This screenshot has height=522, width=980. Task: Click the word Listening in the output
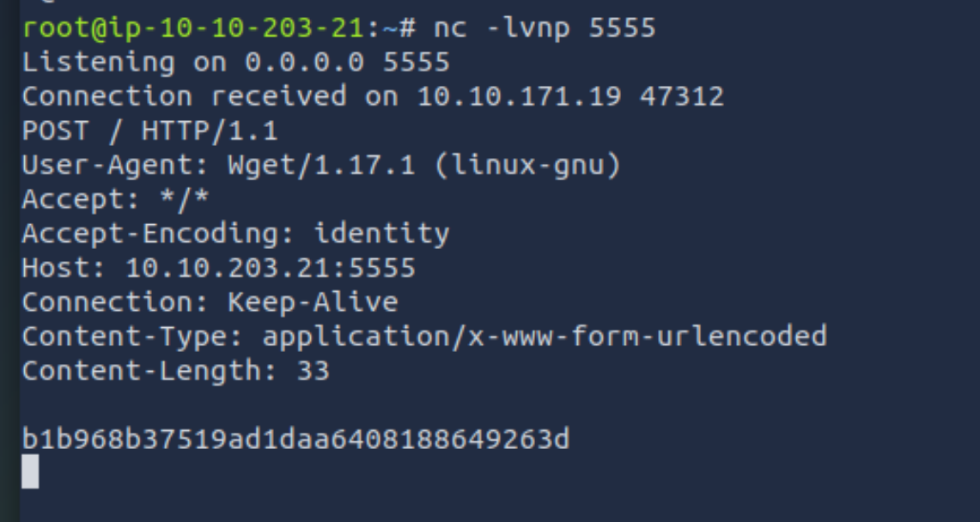coord(98,62)
